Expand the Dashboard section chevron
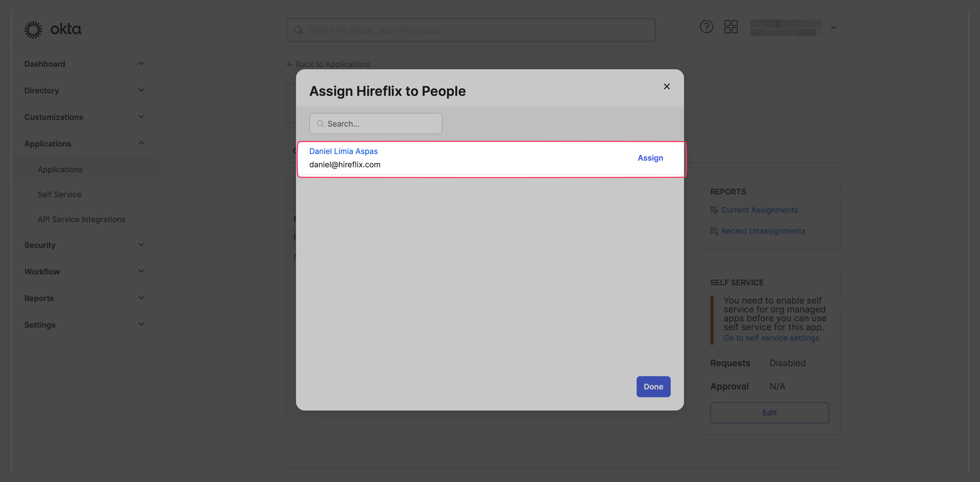The width and height of the screenshot is (980, 482). click(x=141, y=63)
